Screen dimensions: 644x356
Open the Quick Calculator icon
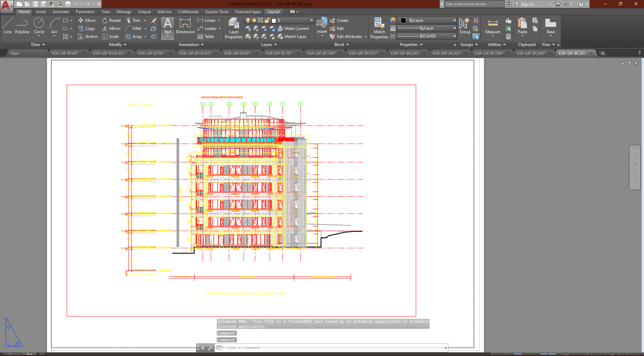click(508, 37)
